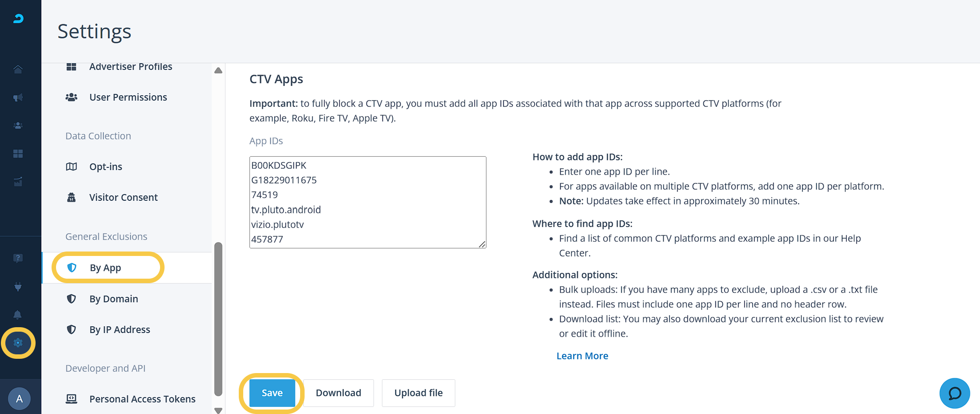The image size is (980, 414).
Task: Select By Domain exclusions menu item
Action: [x=113, y=299]
